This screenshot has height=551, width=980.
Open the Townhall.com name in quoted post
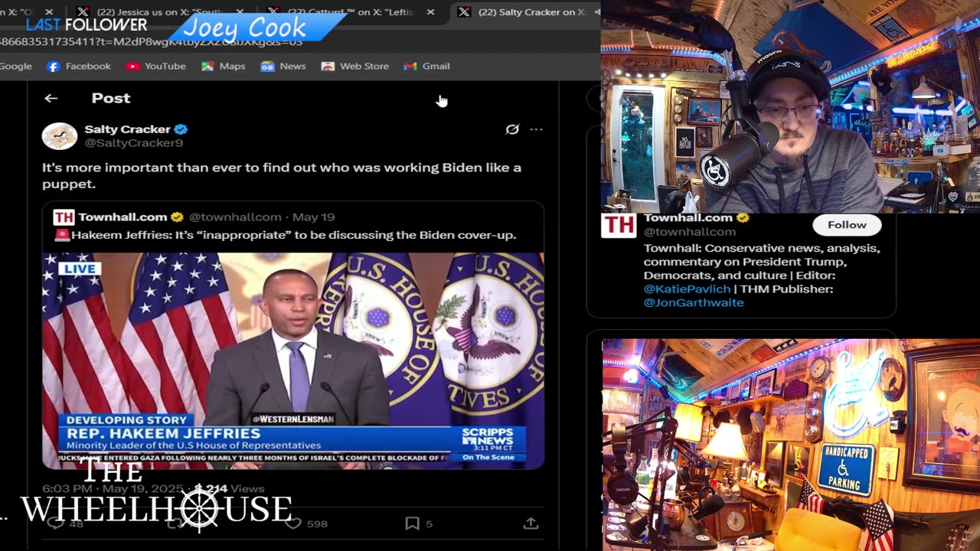point(122,217)
